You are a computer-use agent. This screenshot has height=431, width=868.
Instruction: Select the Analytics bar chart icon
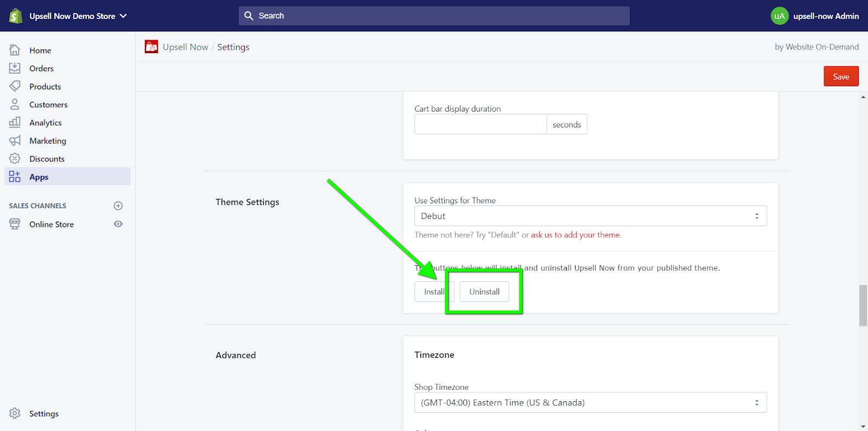pyautogui.click(x=15, y=122)
